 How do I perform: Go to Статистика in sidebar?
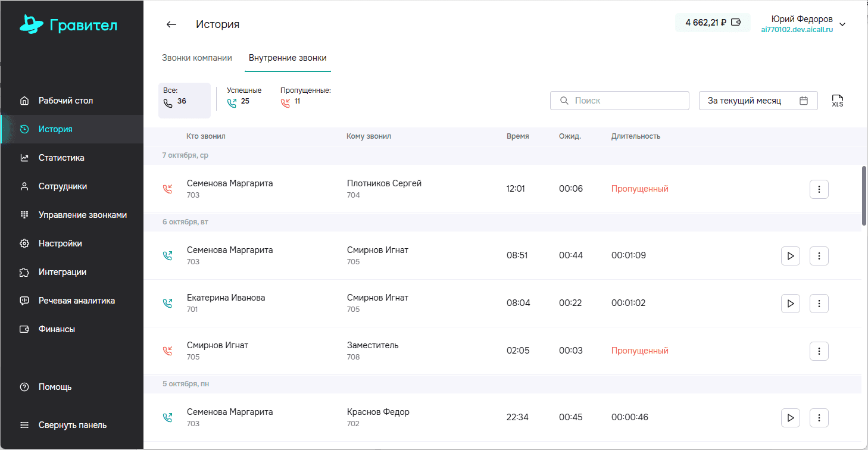[x=72, y=158]
